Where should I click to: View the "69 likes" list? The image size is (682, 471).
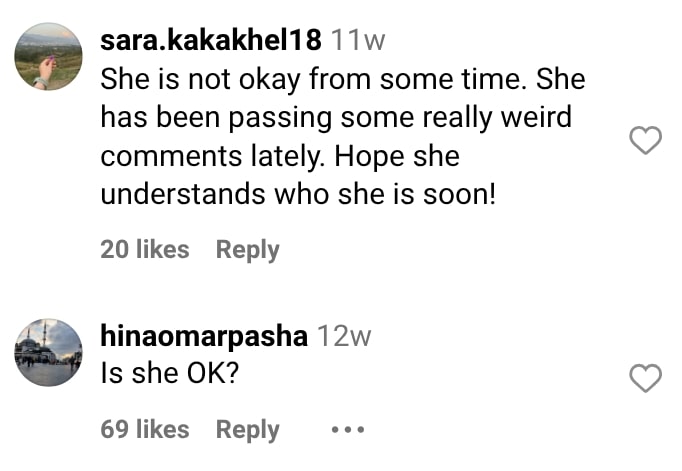pos(144,430)
